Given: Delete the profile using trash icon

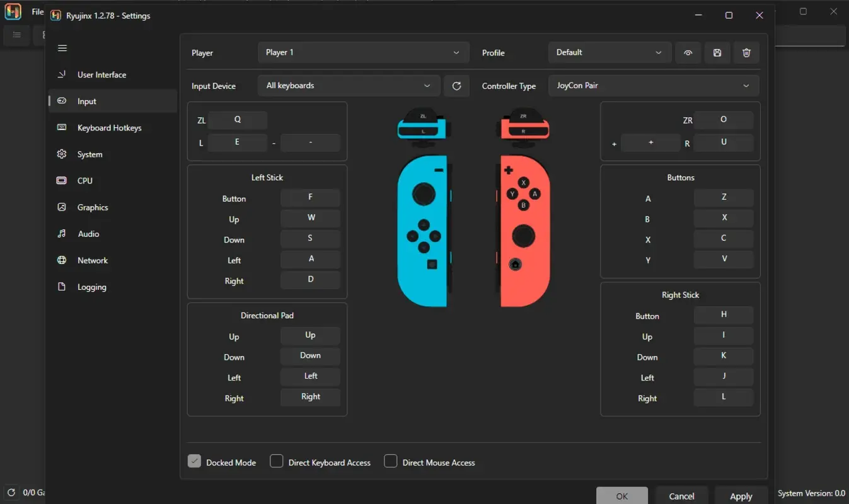Looking at the screenshot, I should click(746, 52).
